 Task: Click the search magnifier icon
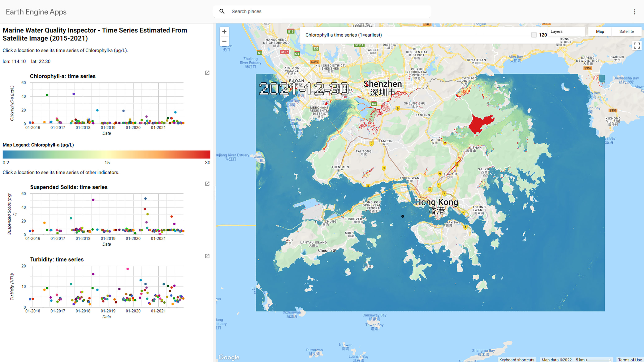(x=222, y=12)
